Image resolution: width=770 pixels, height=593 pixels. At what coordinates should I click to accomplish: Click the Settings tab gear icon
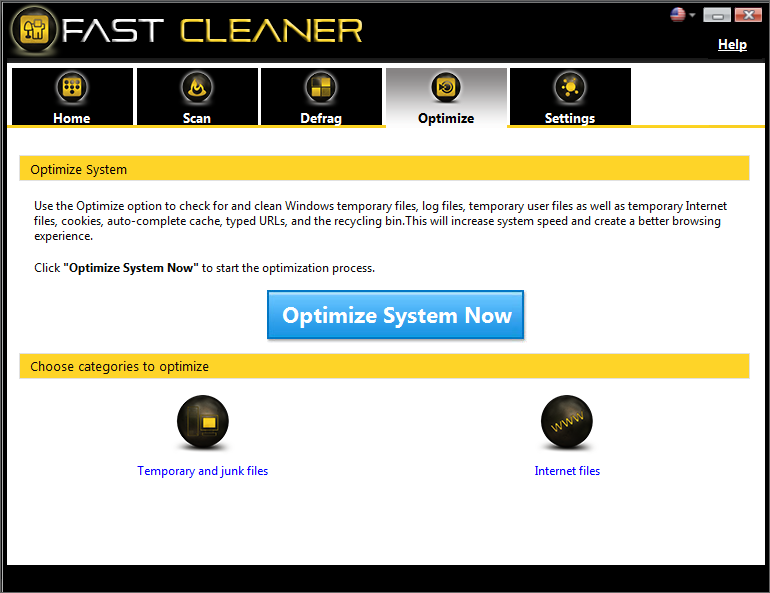tap(570, 88)
